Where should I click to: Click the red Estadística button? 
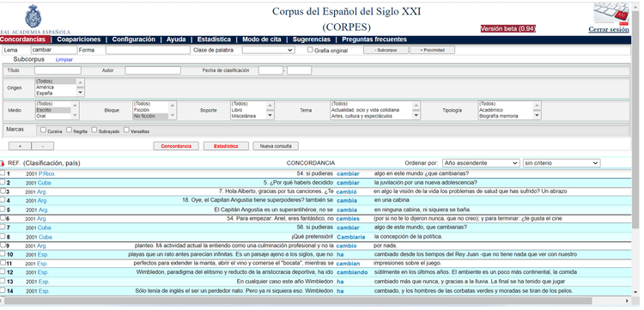(x=226, y=146)
